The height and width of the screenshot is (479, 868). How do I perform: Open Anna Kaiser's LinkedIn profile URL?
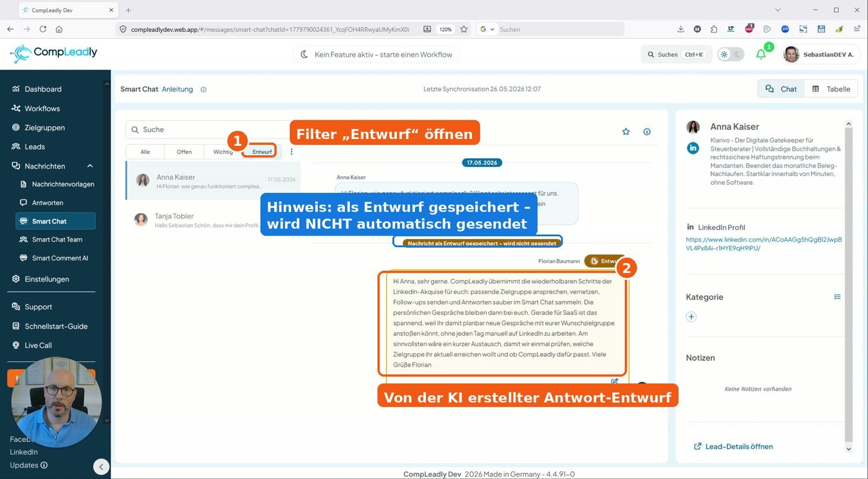(x=764, y=244)
